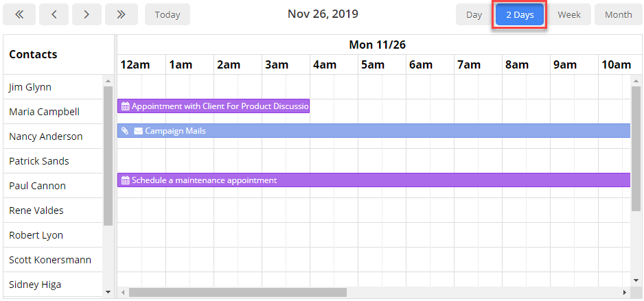This screenshot has width=644, height=301.
Task: Click calendar icon on Product Discussion appointment
Action: [x=126, y=106]
